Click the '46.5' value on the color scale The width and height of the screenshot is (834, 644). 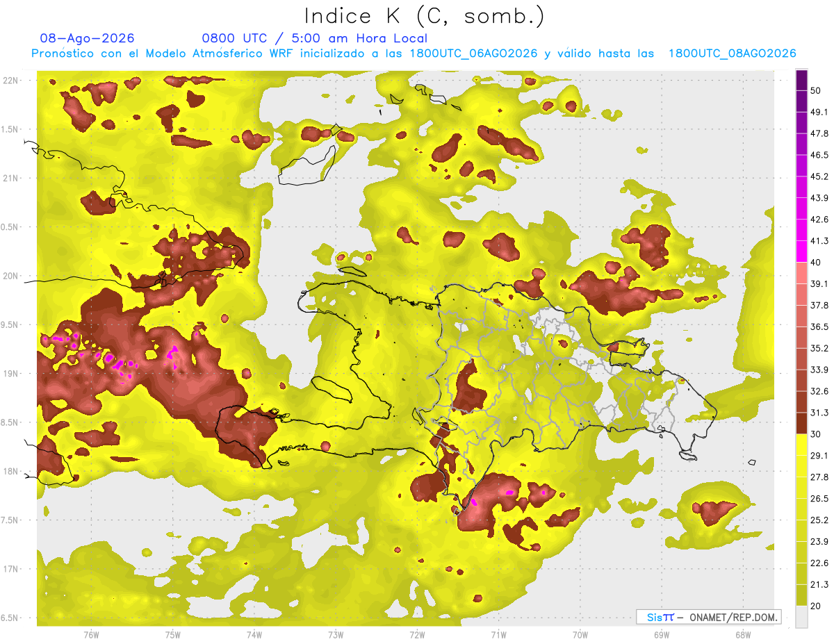pos(820,156)
